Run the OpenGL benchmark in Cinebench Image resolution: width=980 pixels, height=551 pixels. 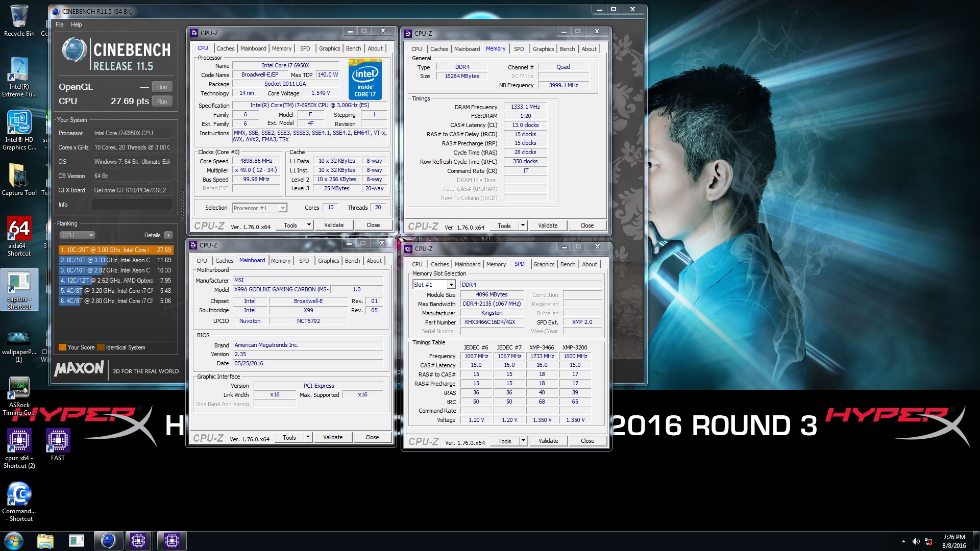pos(162,87)
